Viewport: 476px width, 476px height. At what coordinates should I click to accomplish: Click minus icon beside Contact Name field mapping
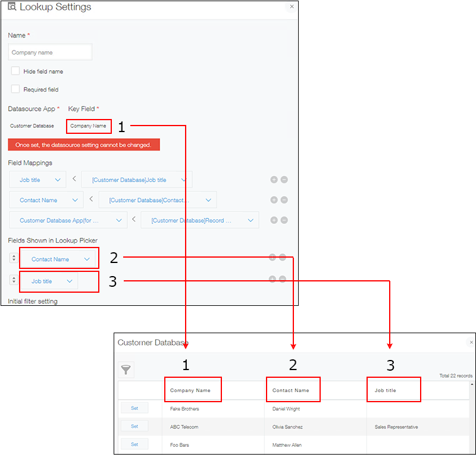click(283, 199)
